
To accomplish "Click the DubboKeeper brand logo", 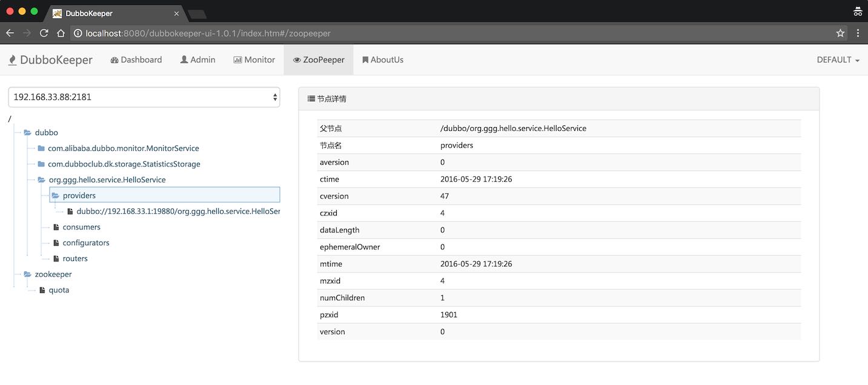I will point(50,59).
